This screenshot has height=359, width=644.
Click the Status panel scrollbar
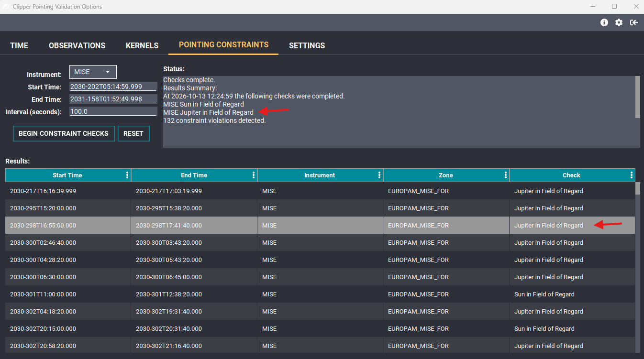[637, 97]
